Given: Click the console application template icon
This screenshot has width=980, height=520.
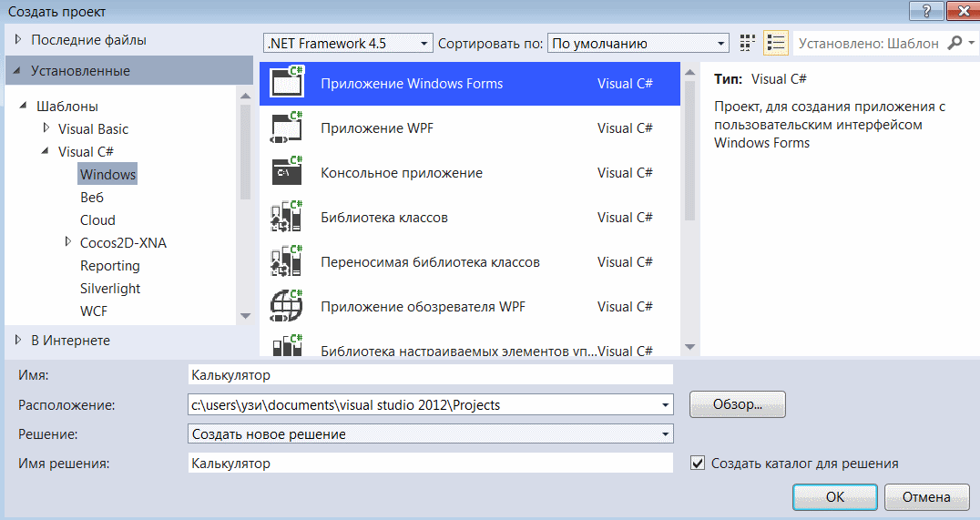Looking at the screenshot, I should click(x=287, y=172).
